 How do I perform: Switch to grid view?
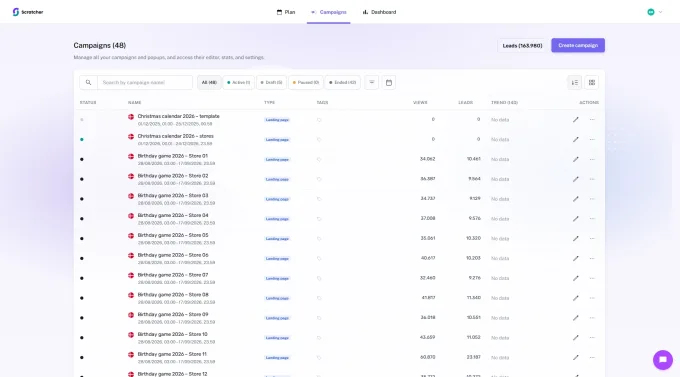point(592,82)
